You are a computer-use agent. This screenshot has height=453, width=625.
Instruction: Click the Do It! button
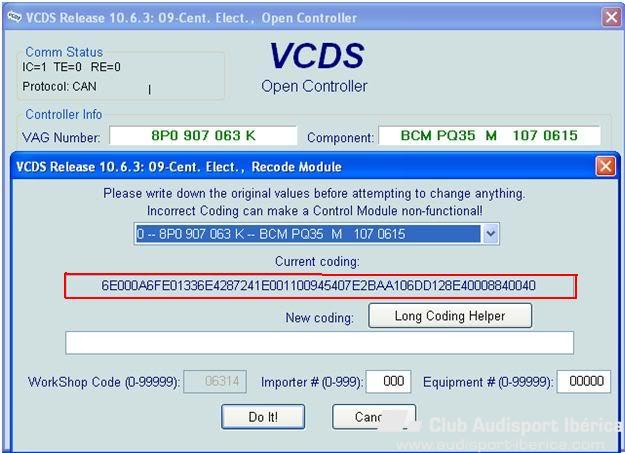263,417
